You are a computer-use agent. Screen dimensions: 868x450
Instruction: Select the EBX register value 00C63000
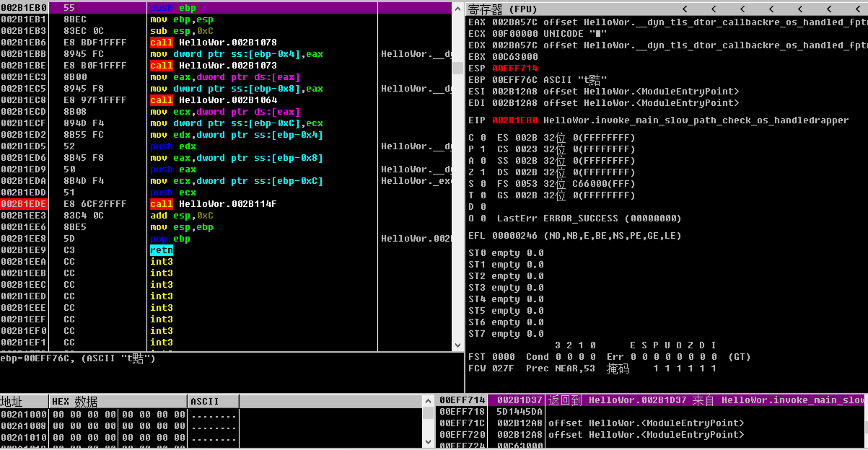pos(515,57)
